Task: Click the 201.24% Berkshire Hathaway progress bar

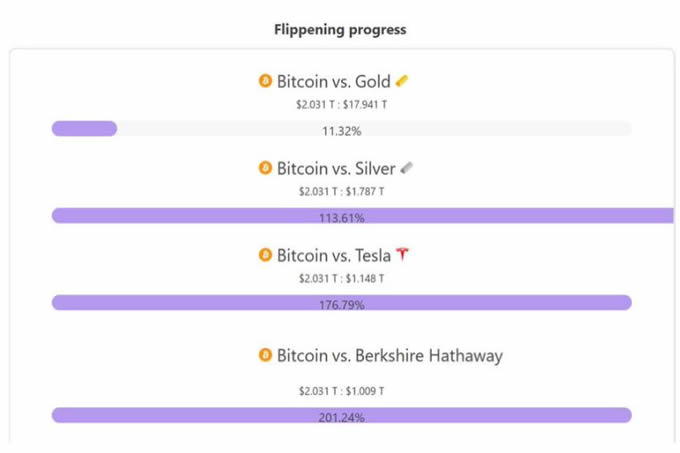Action: click(341, 416)
